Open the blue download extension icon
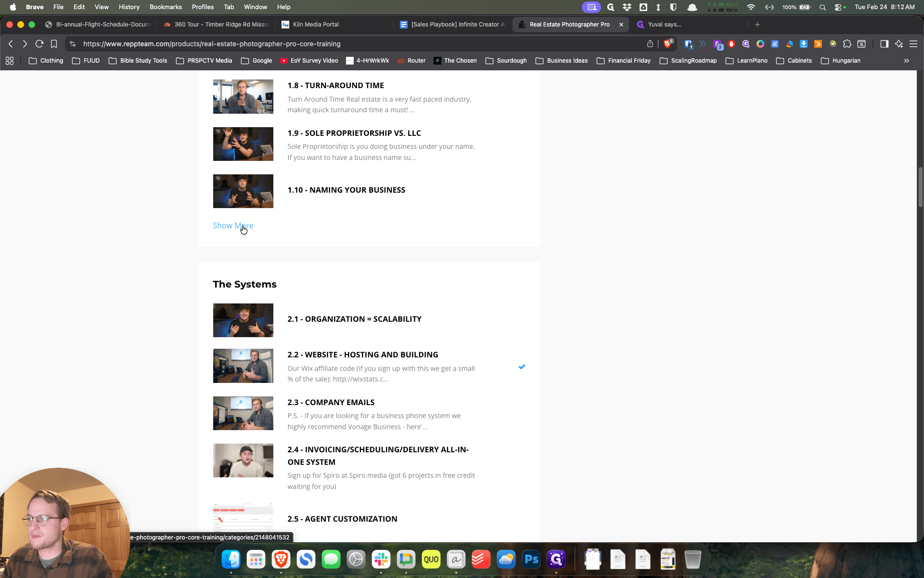The width and height of the screenshot is (924, 578). (x=803, y=44)
